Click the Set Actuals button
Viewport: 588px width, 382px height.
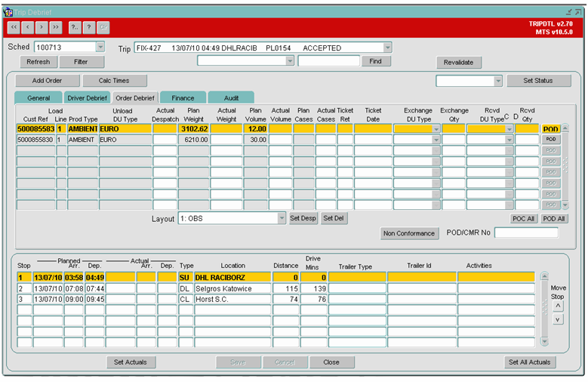point(130,362)
